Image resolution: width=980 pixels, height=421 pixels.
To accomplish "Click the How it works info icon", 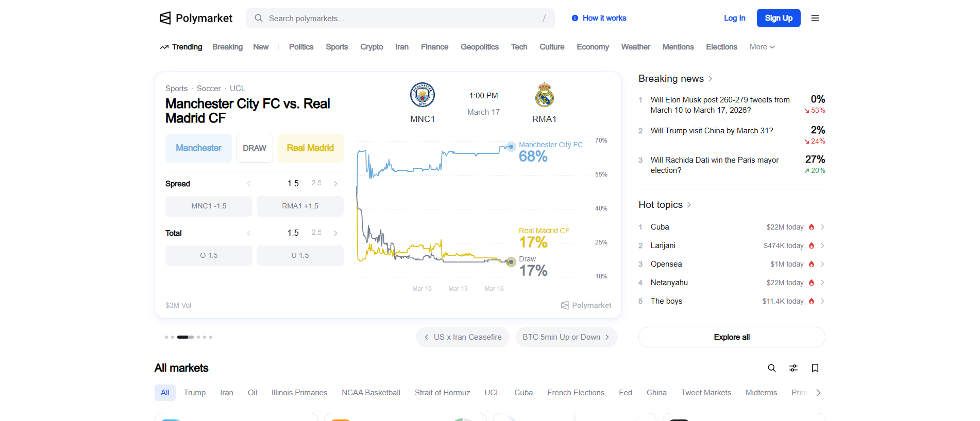I will pos(575,18).
